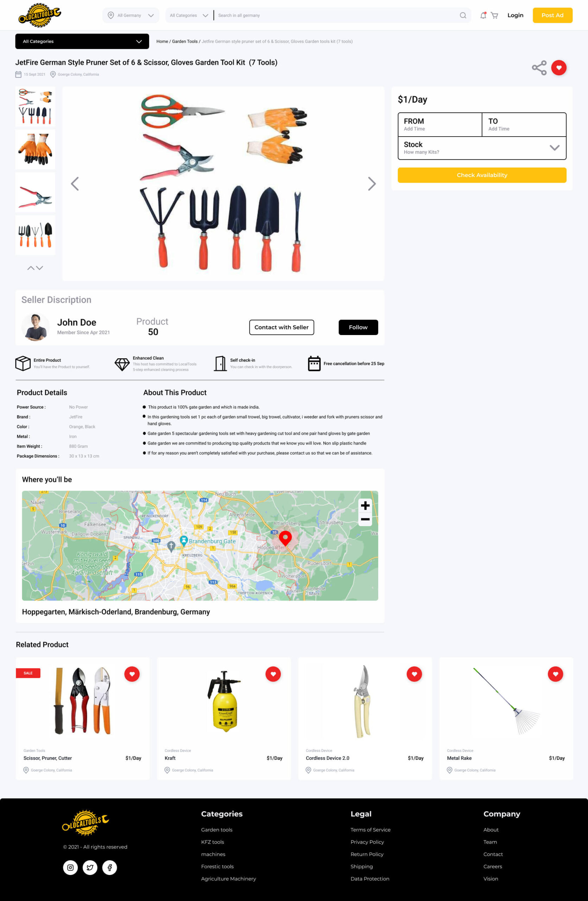
Task: Select the orange gloves thumbnail
Action: pyautogui.click(x=35, y=149)
